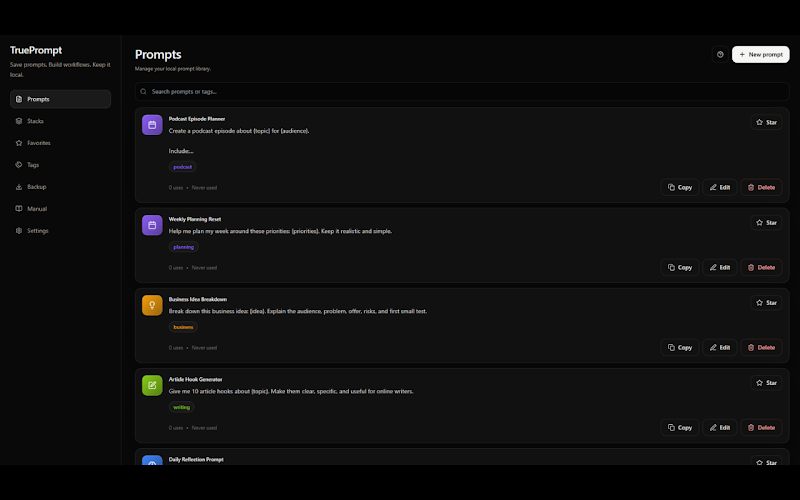
Task: Click the TruePrompt app title
Action: (36, 50)
